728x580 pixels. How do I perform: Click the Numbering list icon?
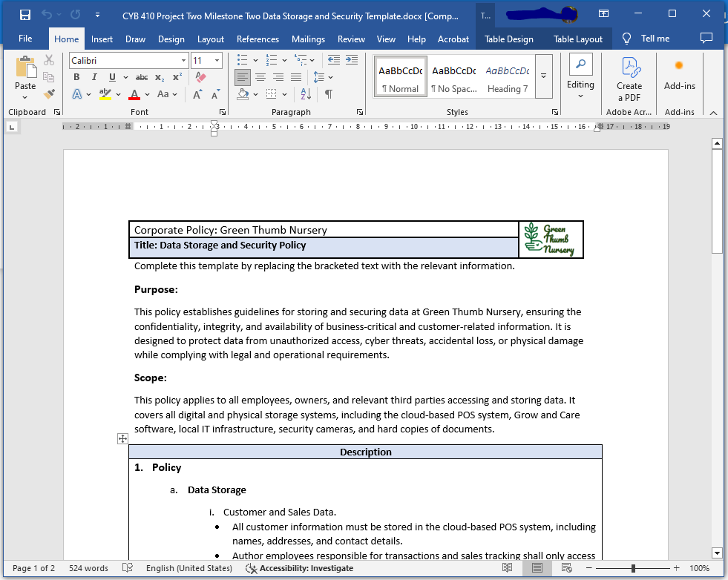point(271,60)
